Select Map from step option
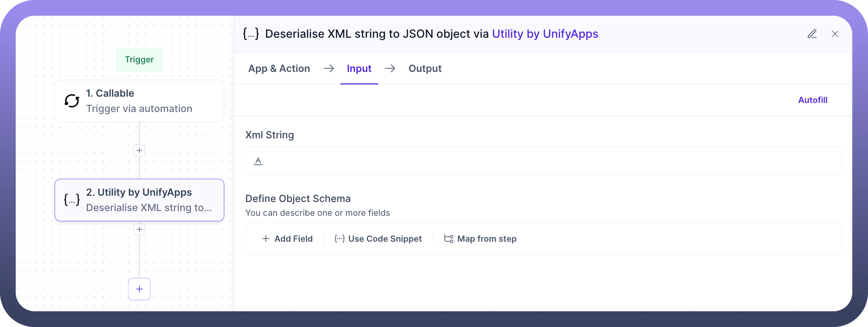 [480, 239]
